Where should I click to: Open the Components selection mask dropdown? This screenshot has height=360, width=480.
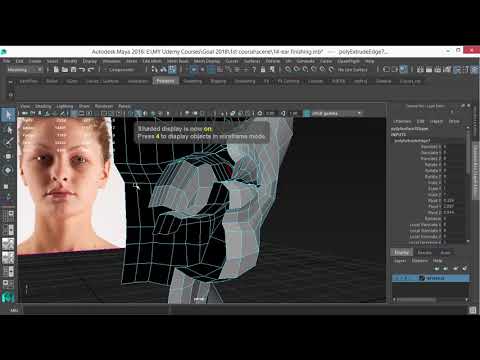coord(121,69)
